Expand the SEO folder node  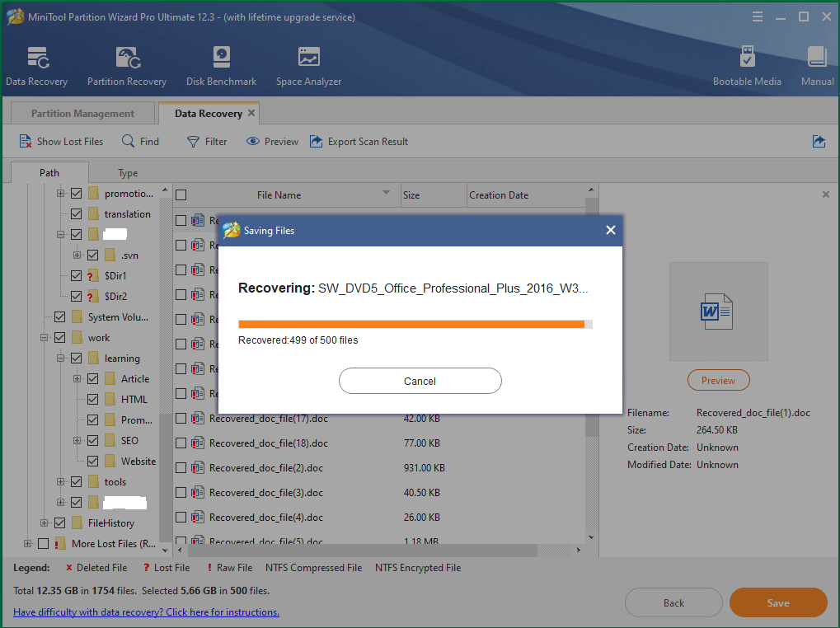click(x=77, y=440)
